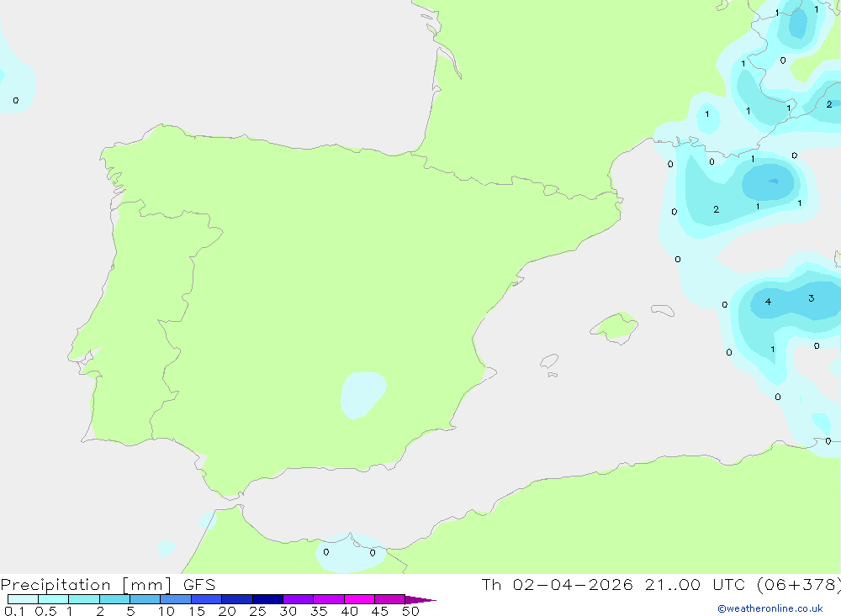This screenshot has width=841, height=616.
Task: Click the '50' legend scale label
Action: tap(410, 611)
